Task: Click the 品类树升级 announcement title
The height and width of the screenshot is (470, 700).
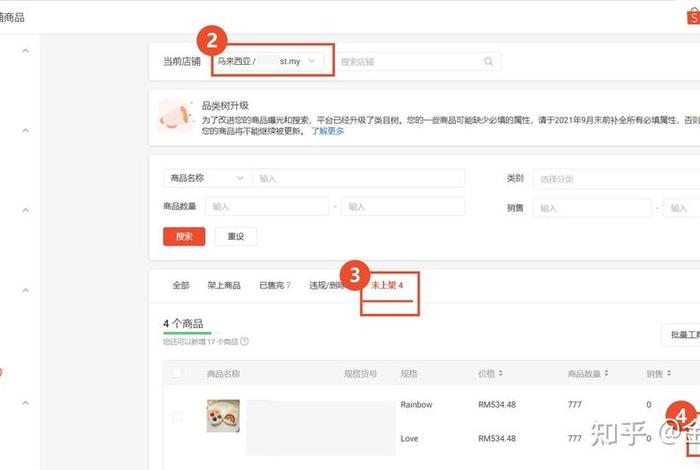Action: [x=225, y=106]
